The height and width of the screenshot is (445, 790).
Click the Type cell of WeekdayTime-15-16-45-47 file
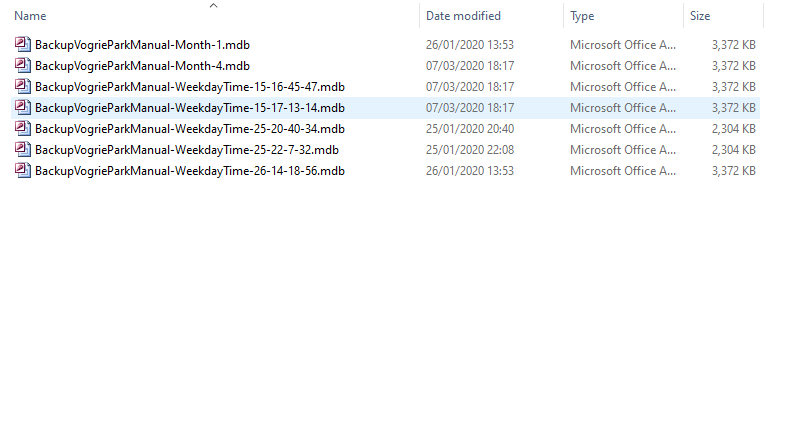point(622,86)
